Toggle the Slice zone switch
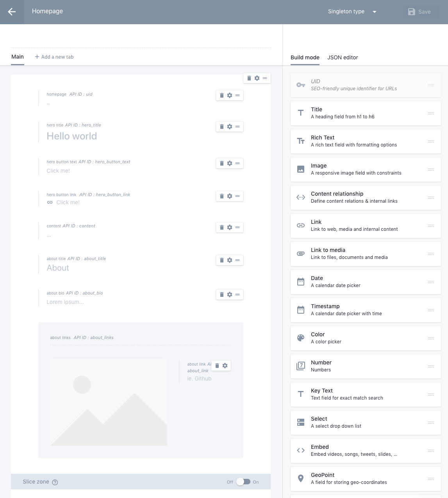The height and width of the screenshot is (498, 448). pos(243,482)
